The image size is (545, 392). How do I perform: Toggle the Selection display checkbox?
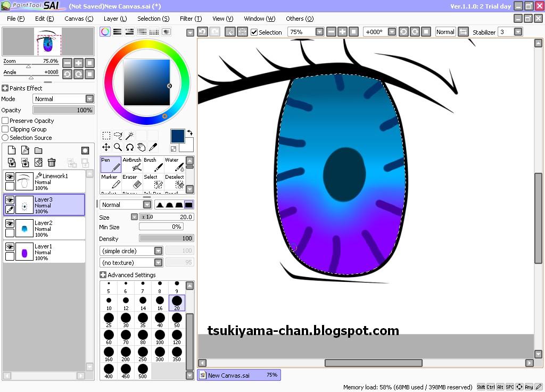click(x=254, y=32)
